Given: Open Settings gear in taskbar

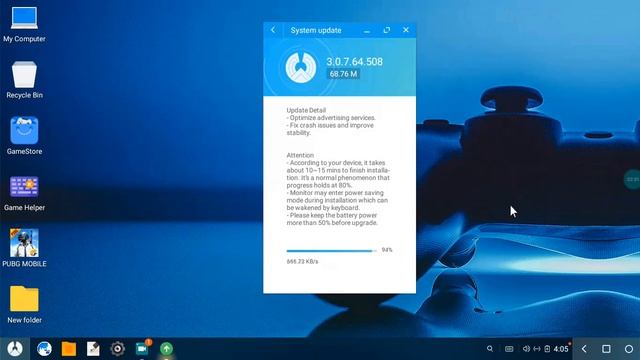Looking at the screenshot, I should click(118, 349).
